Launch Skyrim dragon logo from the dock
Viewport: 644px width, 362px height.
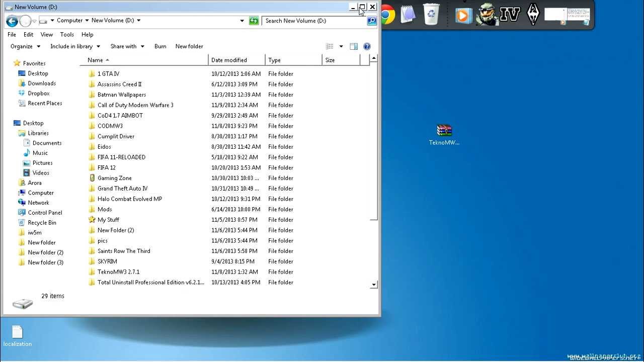click(533, 14)
